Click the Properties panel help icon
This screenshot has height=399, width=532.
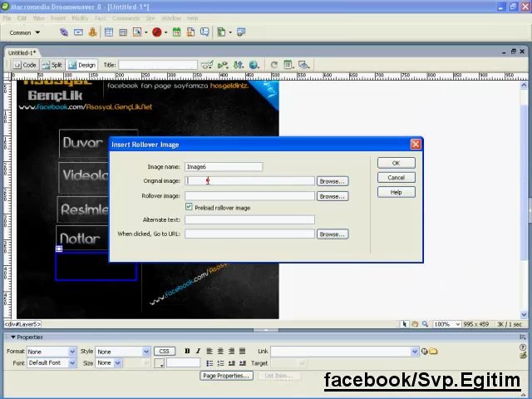523,347
